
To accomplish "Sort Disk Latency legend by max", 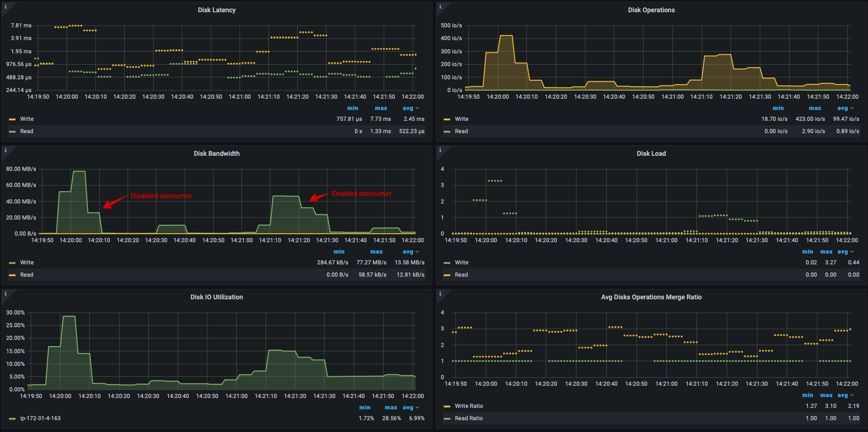I will (x=381, y=108).
